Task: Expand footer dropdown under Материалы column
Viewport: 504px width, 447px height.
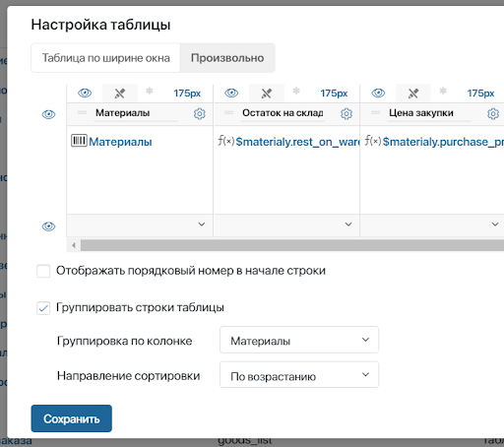Action: [x=140, y=224]
